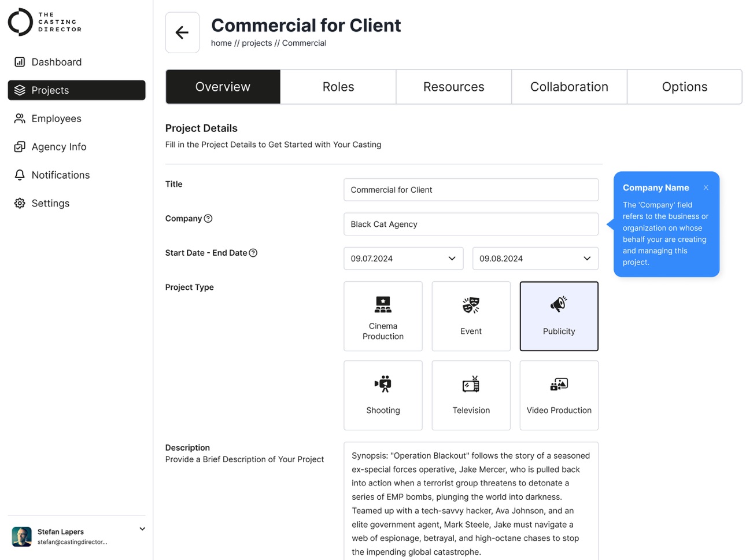
Task: Open Notifications from the sidebar
Action: click(x=76, y=175)
